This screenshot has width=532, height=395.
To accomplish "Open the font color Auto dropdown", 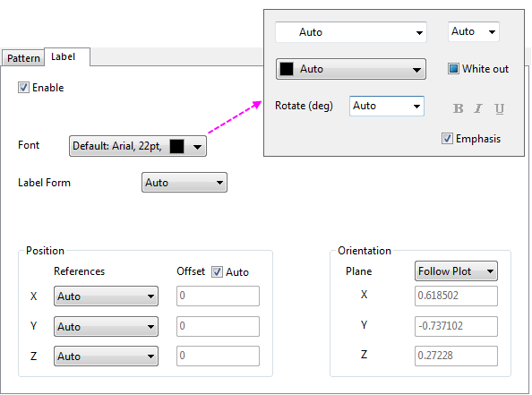I will click(x=351, y=69).
